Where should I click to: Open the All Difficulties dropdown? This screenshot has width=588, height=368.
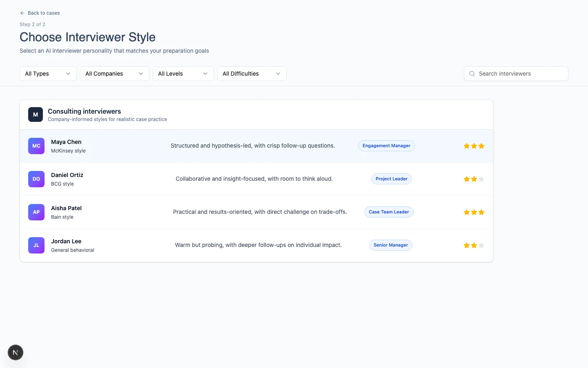(252, 74)
